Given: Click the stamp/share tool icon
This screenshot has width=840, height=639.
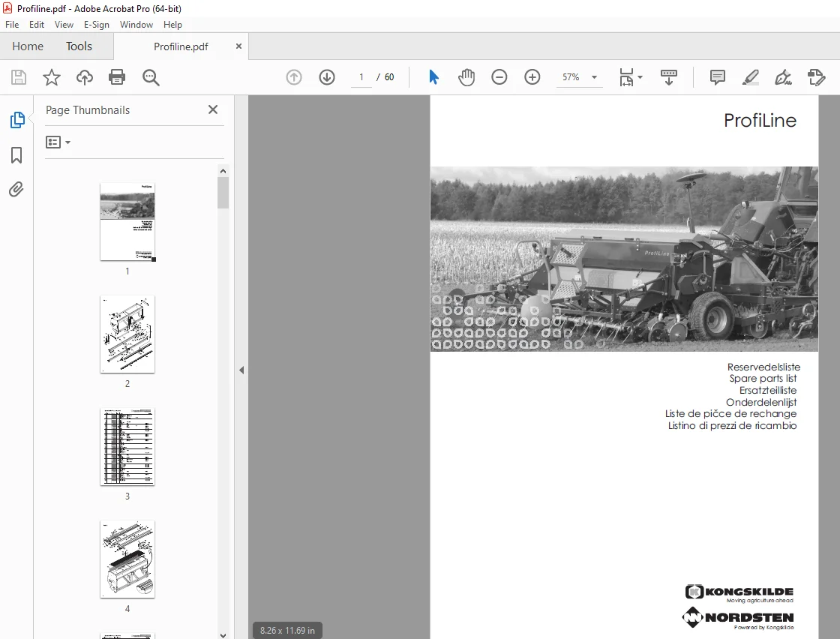Looking at the screenshot, I should [x=817, y=77].
